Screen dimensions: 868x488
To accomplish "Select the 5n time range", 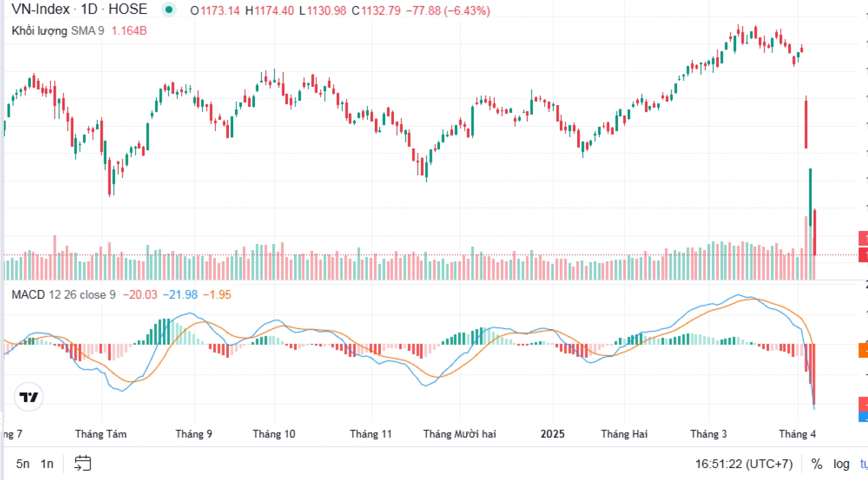I will [x=23, y=464].
